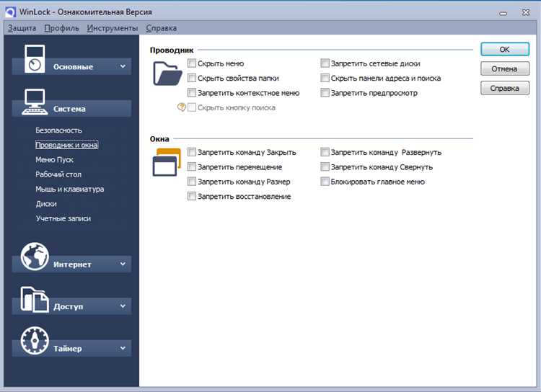Image resolution: width=541 pixels, height=392 pixels.
Task: Enable Блокировать главное меню
Action: click(x=325, y=182)
